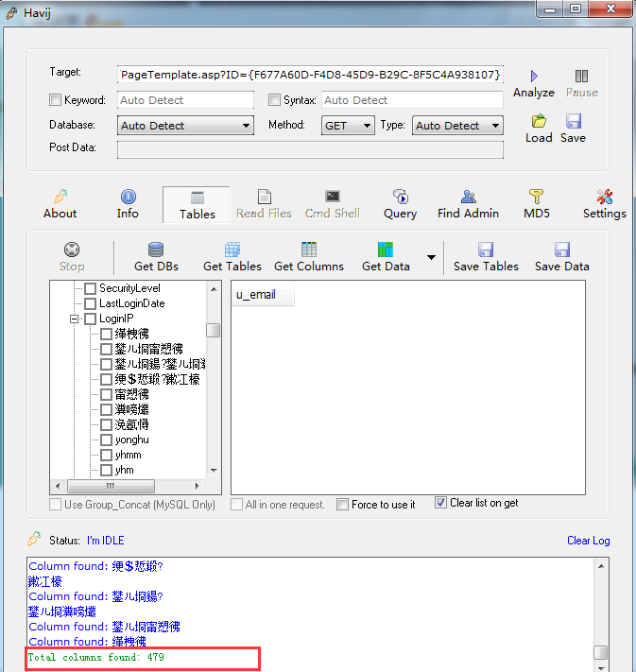The height and width of the screenshot is (672, 636).
Task: Click the Havij title bar app icon
Action: pyautogui.click(x=11, y=13)
